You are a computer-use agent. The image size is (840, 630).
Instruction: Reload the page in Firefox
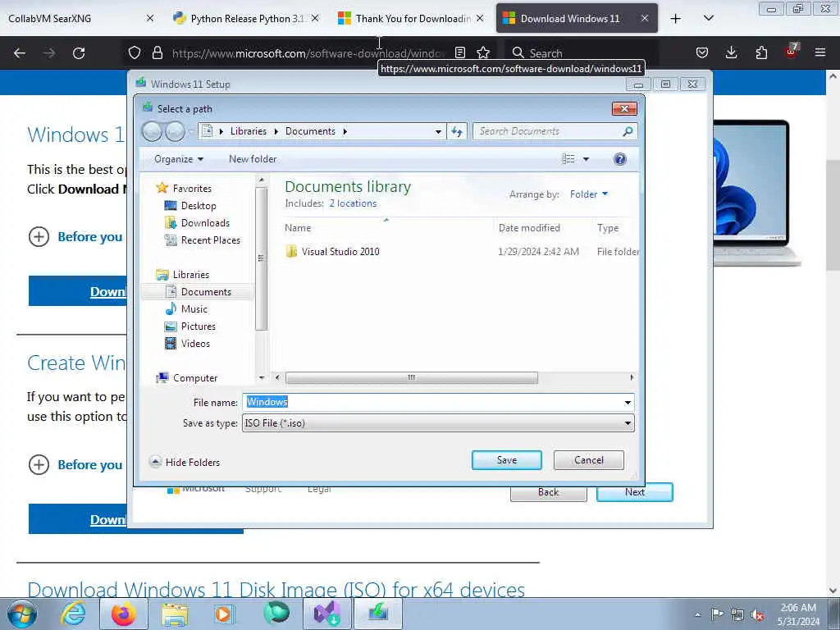click(x=79, y=53)
